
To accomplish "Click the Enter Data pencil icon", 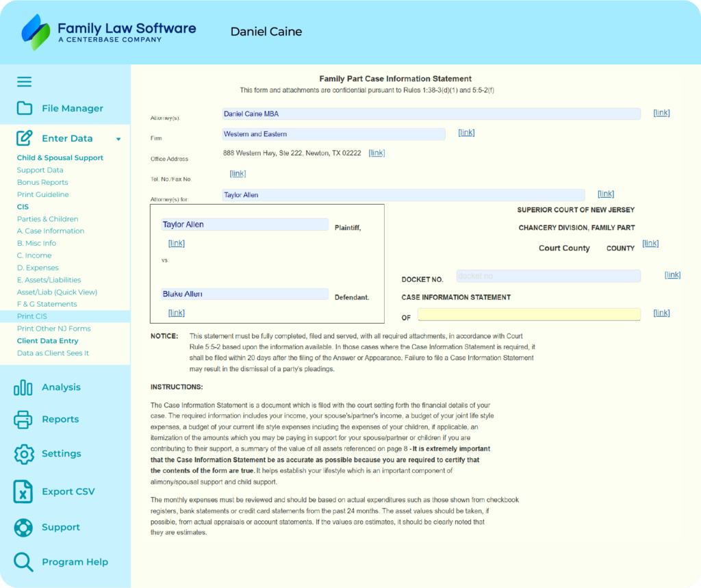I will click(x=24, y=138).
